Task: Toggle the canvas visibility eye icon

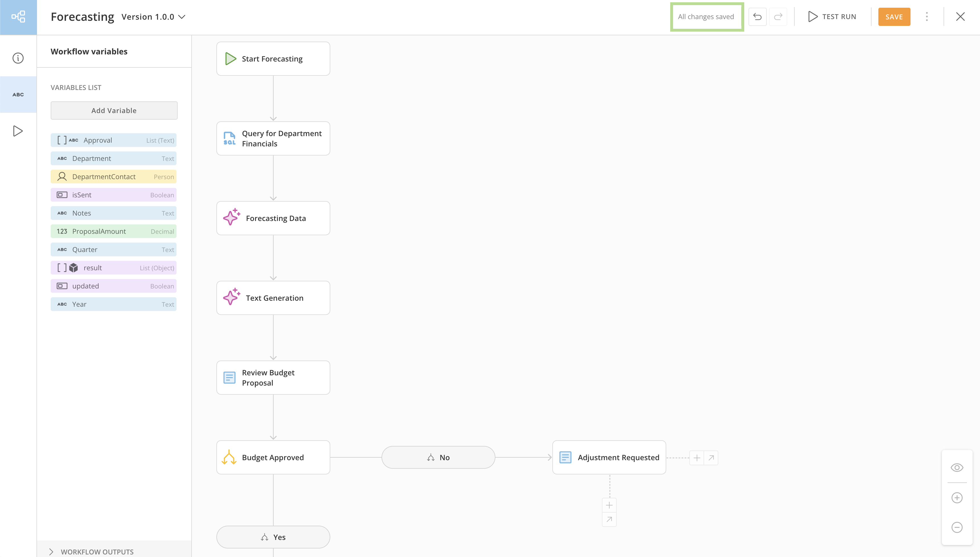Action: 957,468
